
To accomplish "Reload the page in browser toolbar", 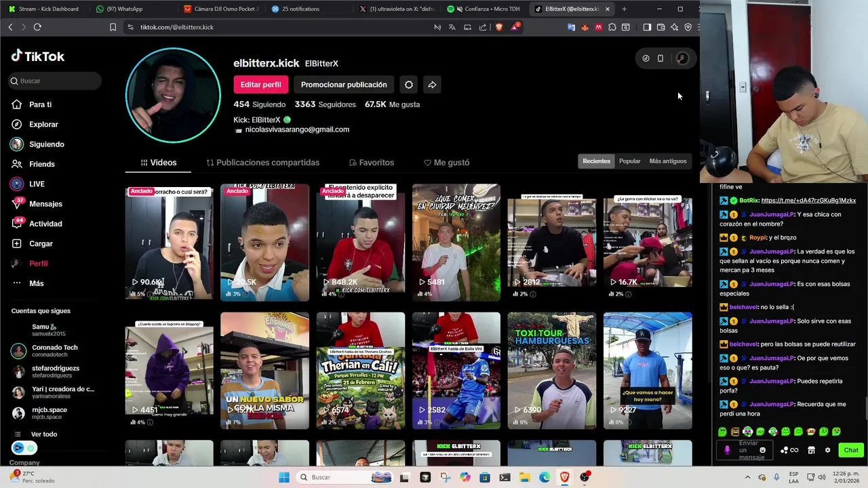I will tap(37, 27).
